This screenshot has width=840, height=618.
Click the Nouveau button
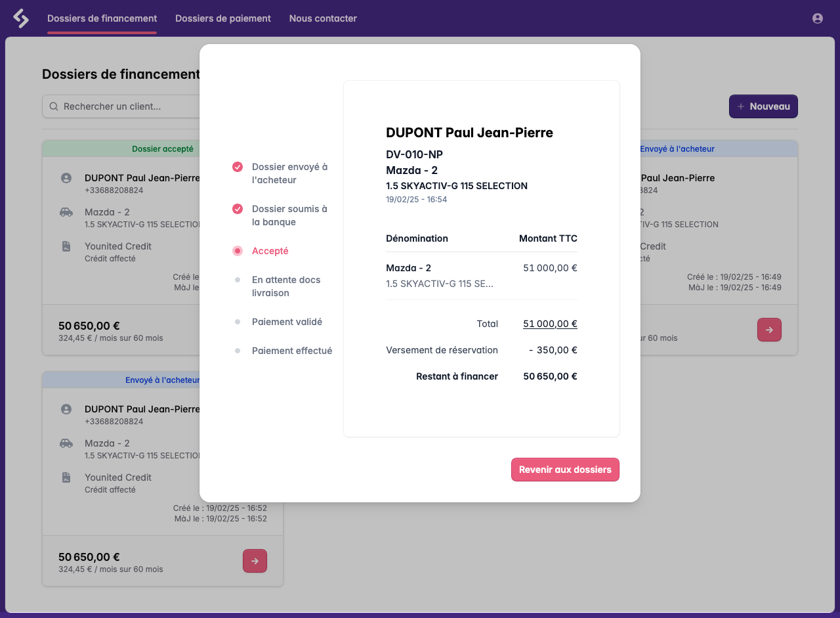coord(763,106)
